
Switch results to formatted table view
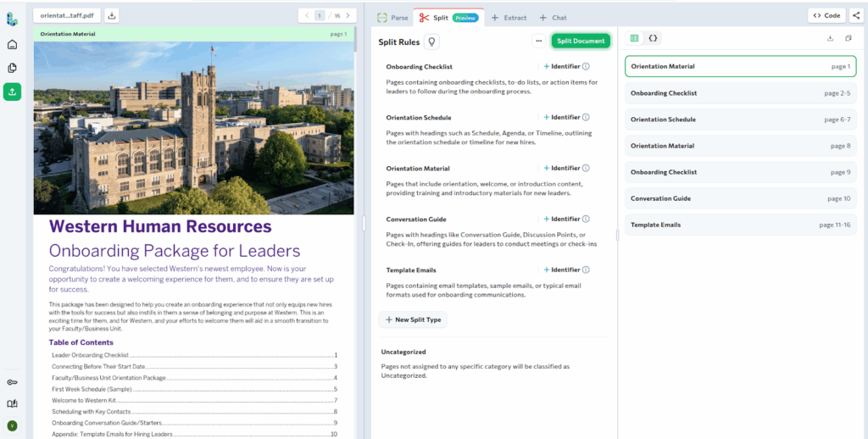635,38
